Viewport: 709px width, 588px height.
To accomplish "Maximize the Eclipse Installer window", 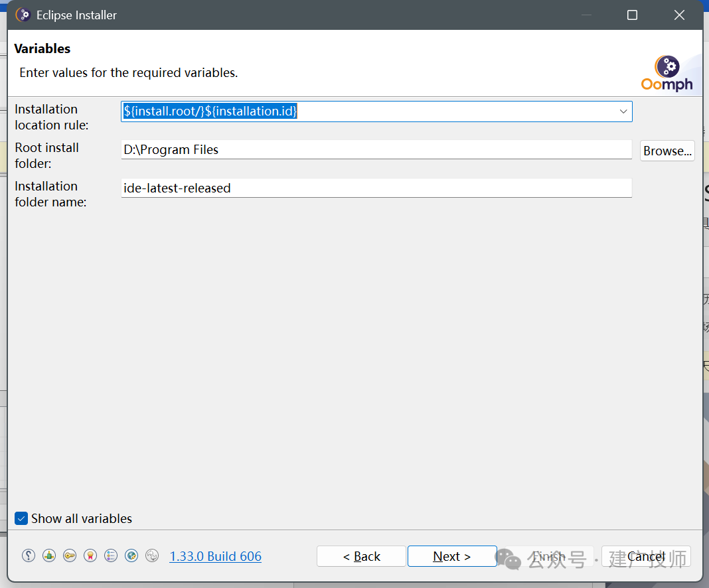I will [x=632, y=15].
